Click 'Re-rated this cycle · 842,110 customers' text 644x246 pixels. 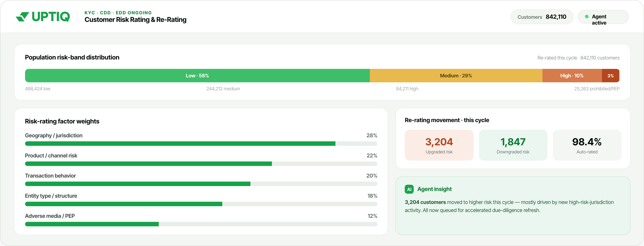pyautogui.click(x=578, y=58)
